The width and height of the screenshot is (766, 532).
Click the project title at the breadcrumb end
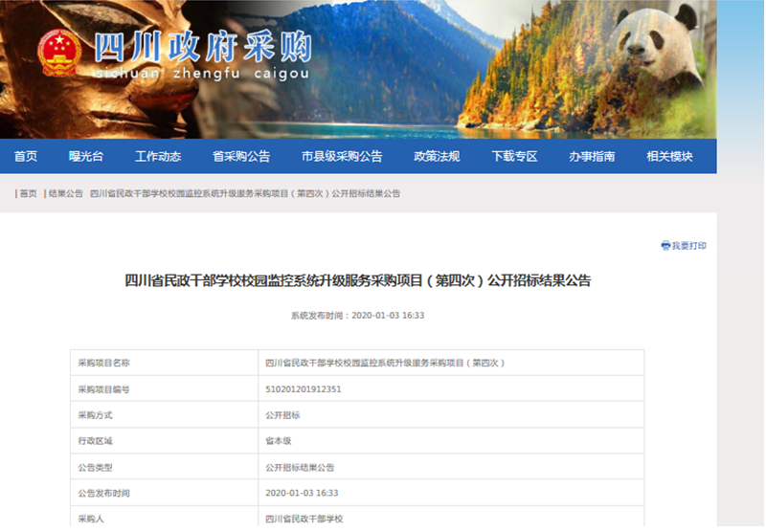tap(245, 193)
